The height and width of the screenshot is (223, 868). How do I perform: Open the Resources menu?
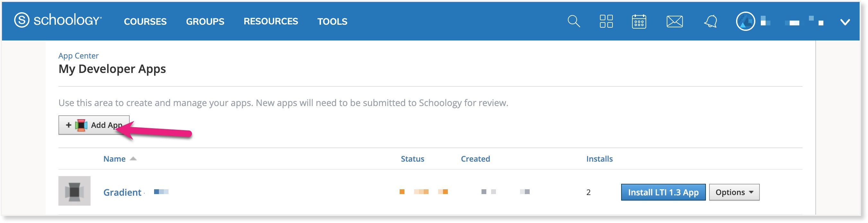[x=271, y=21]
